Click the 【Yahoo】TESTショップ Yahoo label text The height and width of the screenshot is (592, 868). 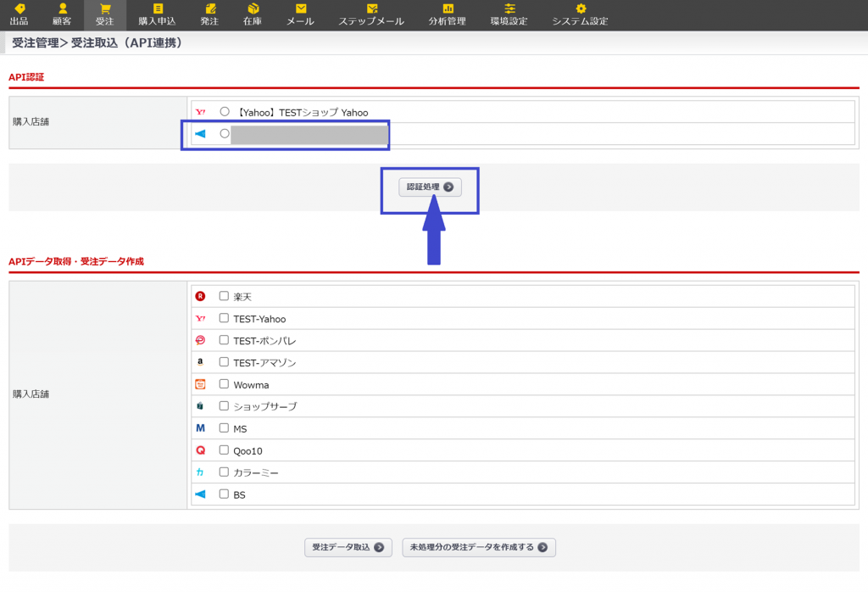pyautogui.click(x=303, y=113)
